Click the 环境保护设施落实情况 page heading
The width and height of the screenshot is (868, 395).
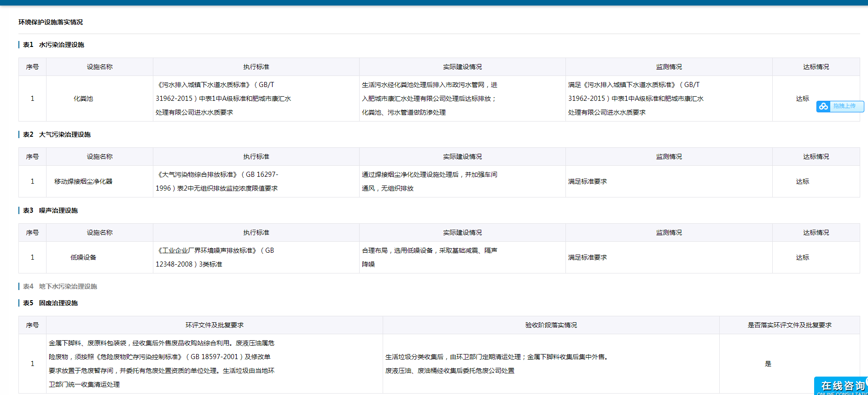tap(51, 22)
